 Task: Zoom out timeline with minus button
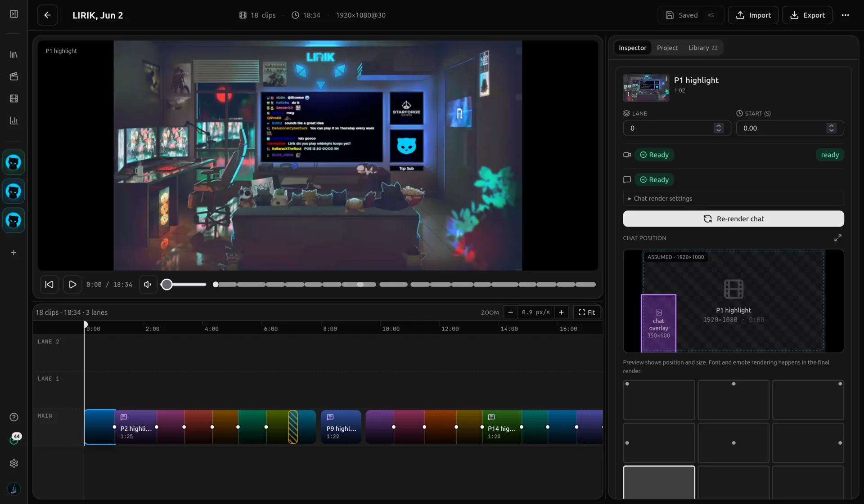(510, 312)
